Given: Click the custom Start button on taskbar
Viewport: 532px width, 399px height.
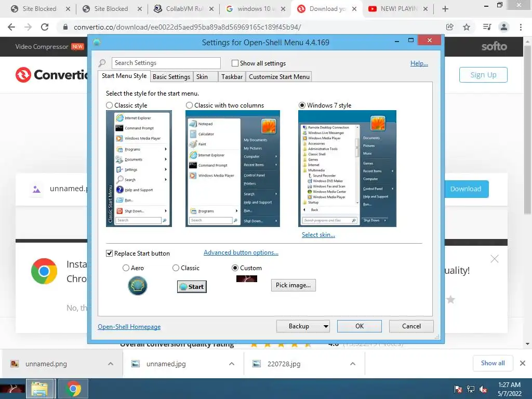Looking at the screenshot, I should coord(12,389).
